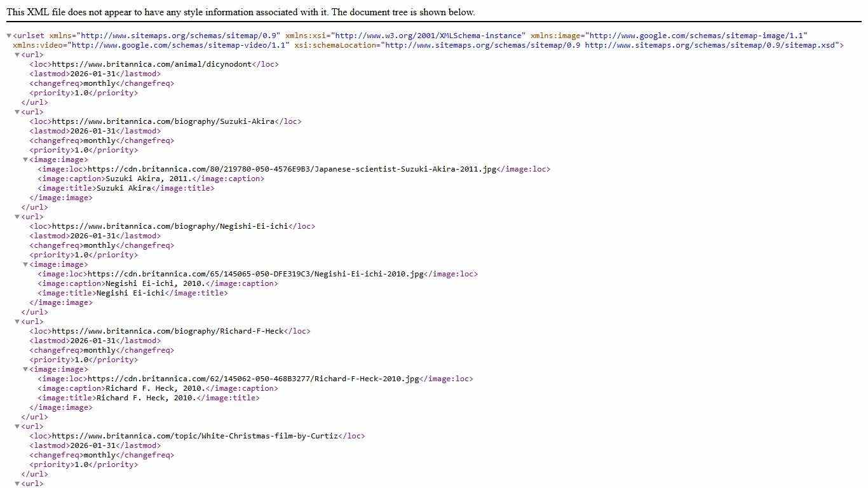This screenshot has width=868, height=488.
Task: Collapse the image:image node under Suzuki-Akira
Action: (x=26, y=159)
